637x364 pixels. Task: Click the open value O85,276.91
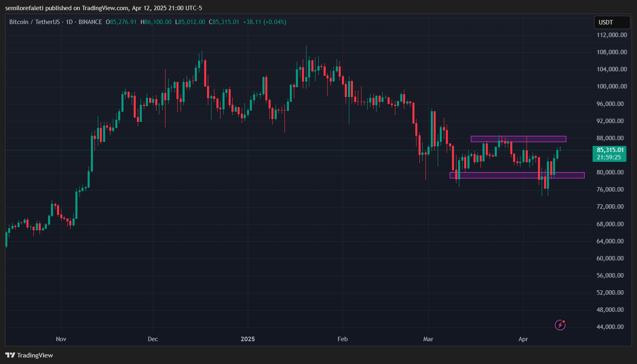[x=121, y=22]
